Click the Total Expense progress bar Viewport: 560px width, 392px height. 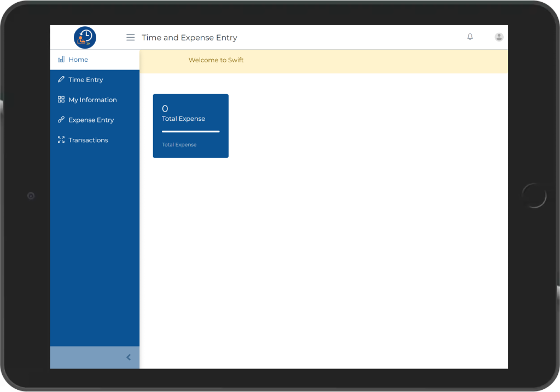190,132
